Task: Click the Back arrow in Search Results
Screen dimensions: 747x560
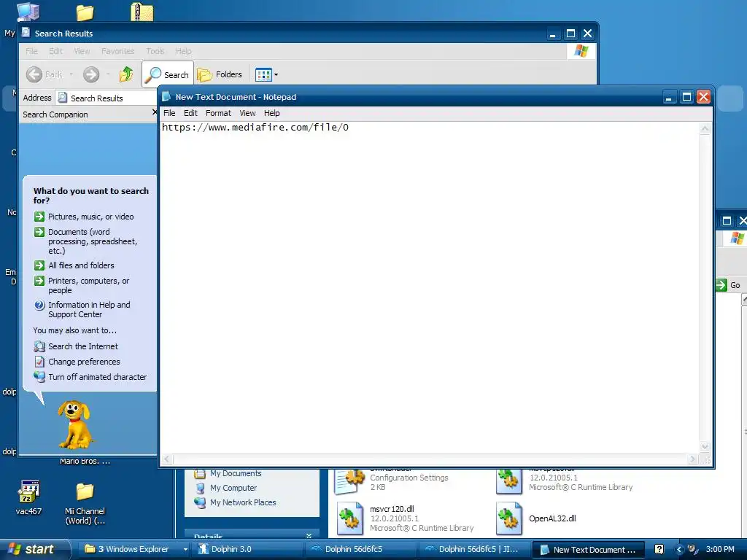Action: (34, 74)
